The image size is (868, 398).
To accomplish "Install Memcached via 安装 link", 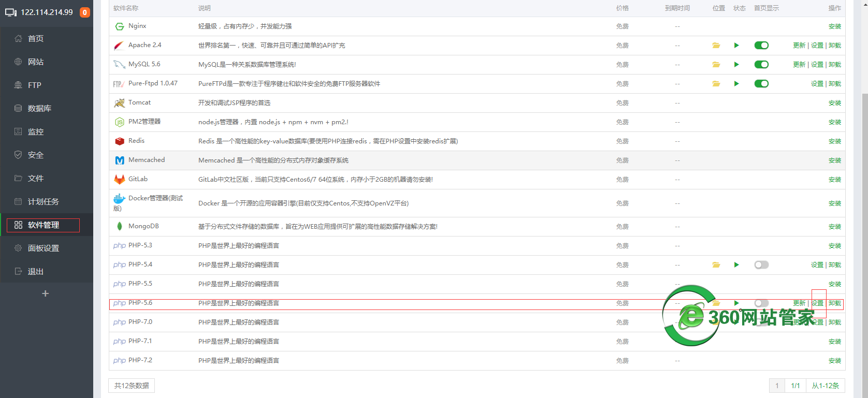I will [x=835, y=160].
